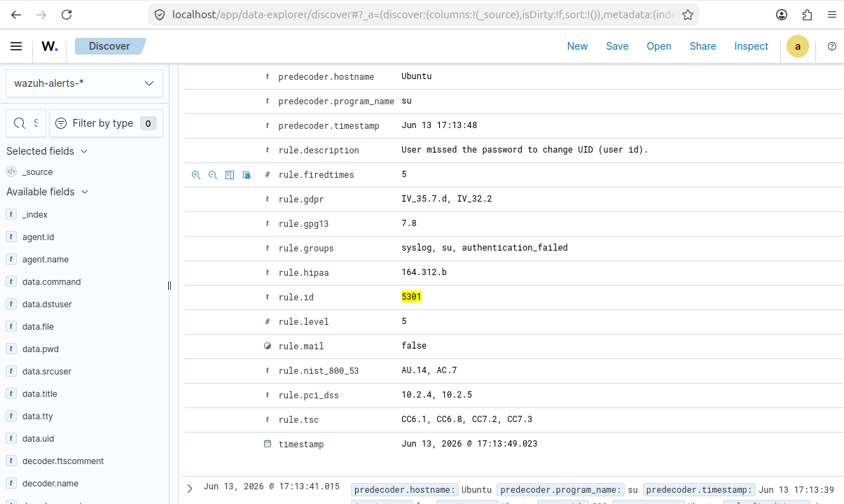Click the rule.mail boolean type icon
This screenshot has width=844, height=504.
coord(267,346)
